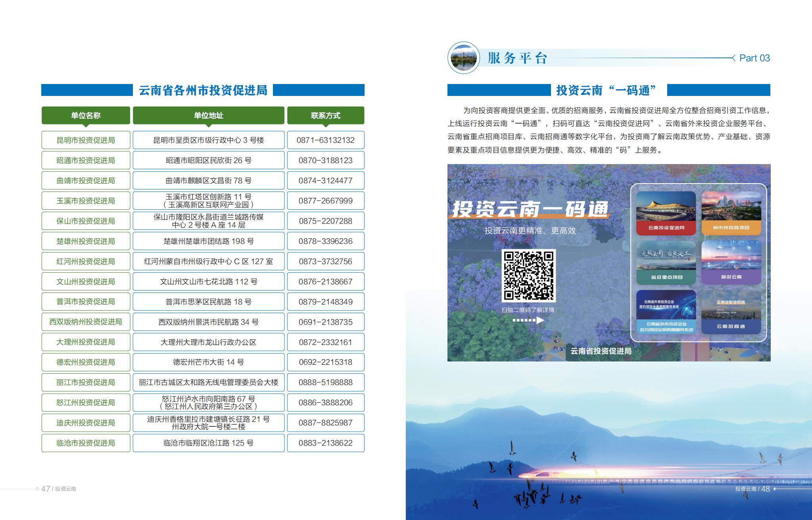The height and width of the screenshot is (520, 812).
Task: Click phone number 0875-2207288
Action: 326,221
